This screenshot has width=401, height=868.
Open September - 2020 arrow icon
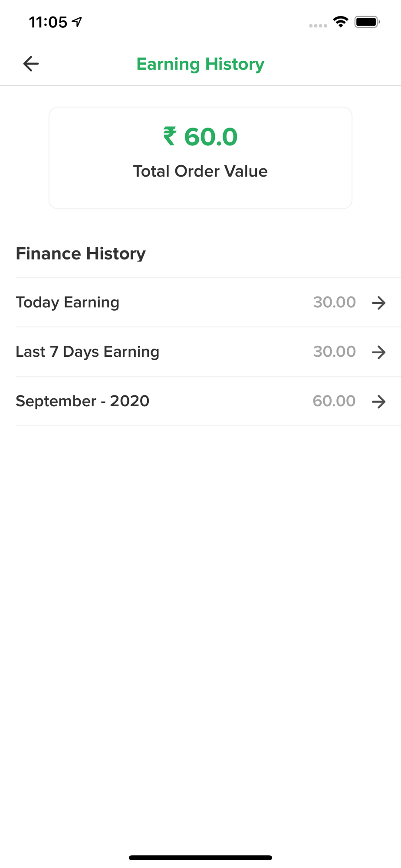tap(379, 401)
